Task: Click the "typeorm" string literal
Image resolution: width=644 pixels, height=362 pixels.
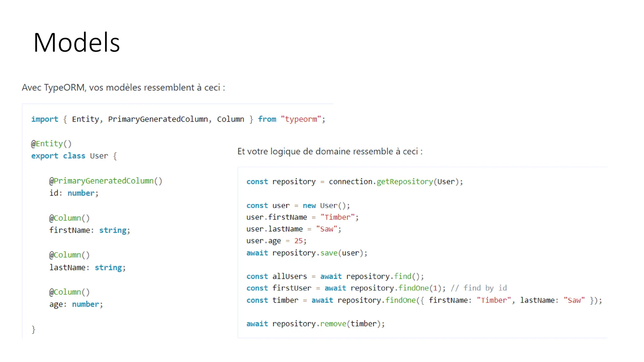Action: [301, 119]
